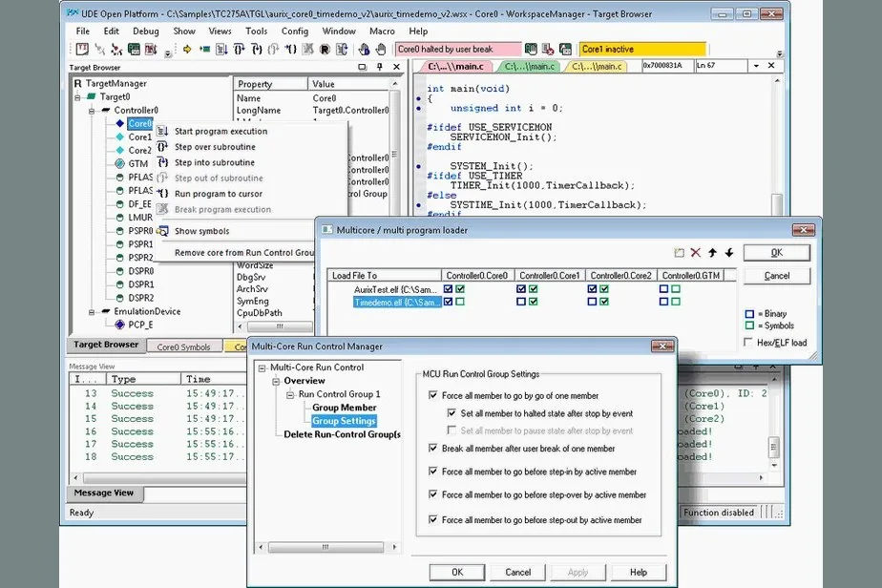The height and width of the screenshot is (588, 882).
Task: Switch to the Core0 Symbols tab
Action: tap(183, 347)
